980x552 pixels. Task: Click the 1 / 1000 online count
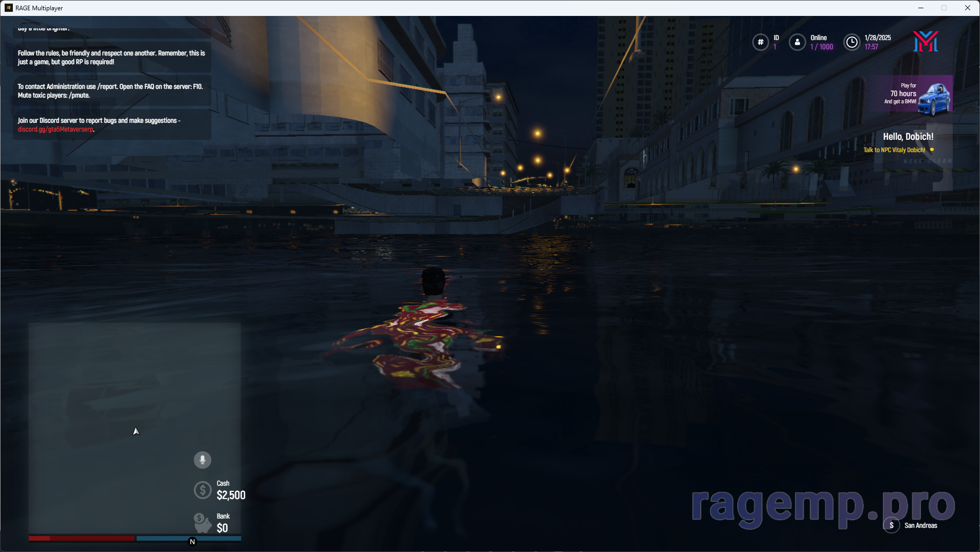coord(822,47)
